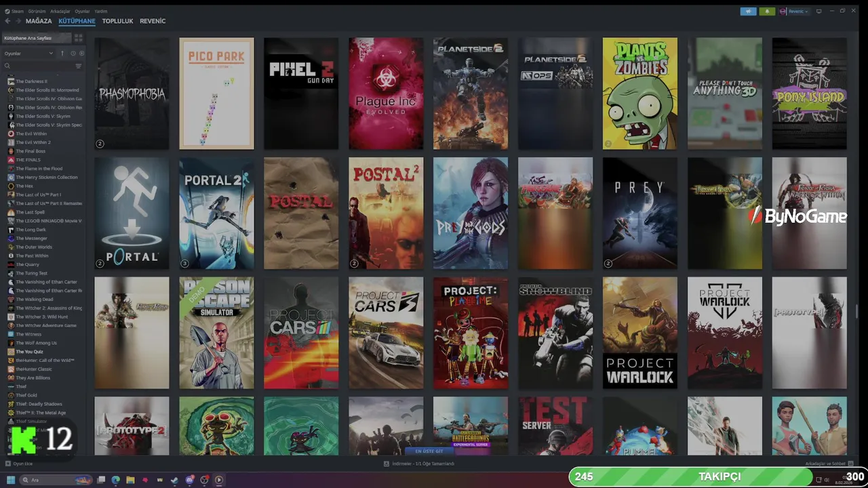Open the grid collections view icon
This screenshot has width=868, height=488.
coord(78,38)
